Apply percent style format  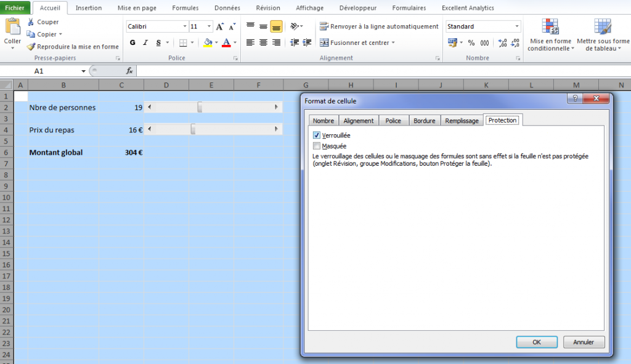[x=471, y=42]
